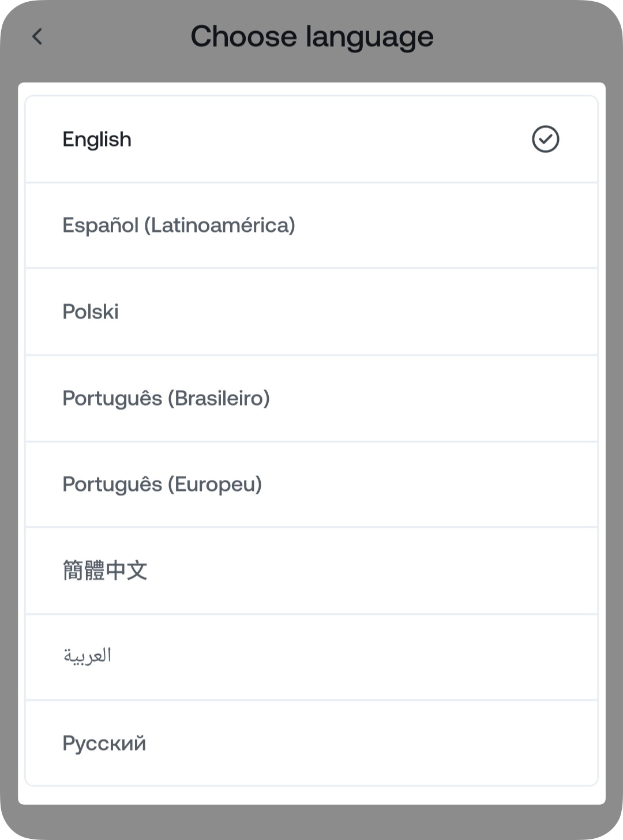
Task: Select the Chinese 簡體中文 option
Action: coord(105,571)
